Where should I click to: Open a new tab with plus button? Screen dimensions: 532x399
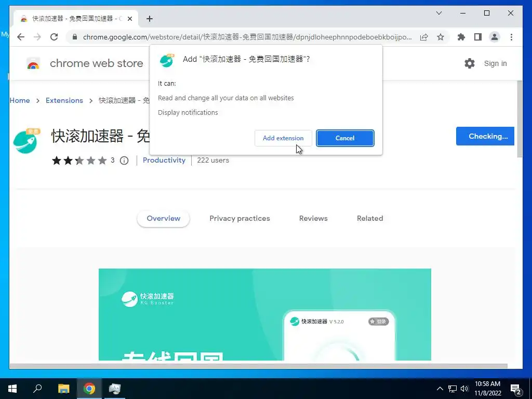[x=150, y=19]
